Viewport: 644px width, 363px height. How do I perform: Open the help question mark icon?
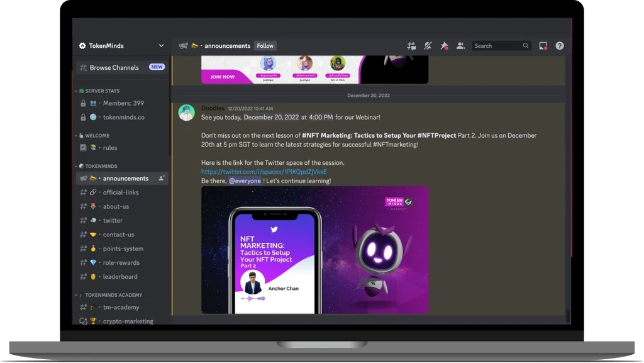point(559,46)
